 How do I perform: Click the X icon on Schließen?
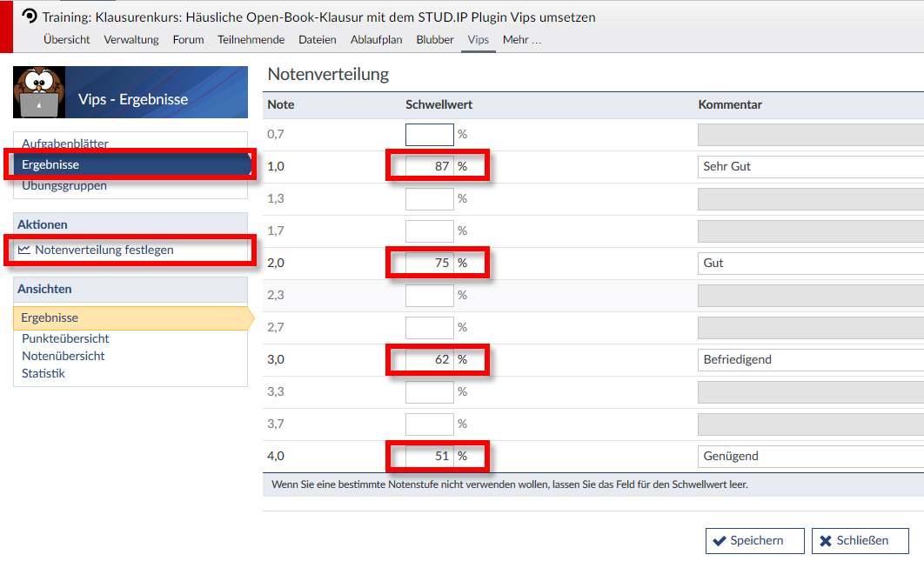pos(826,541)
